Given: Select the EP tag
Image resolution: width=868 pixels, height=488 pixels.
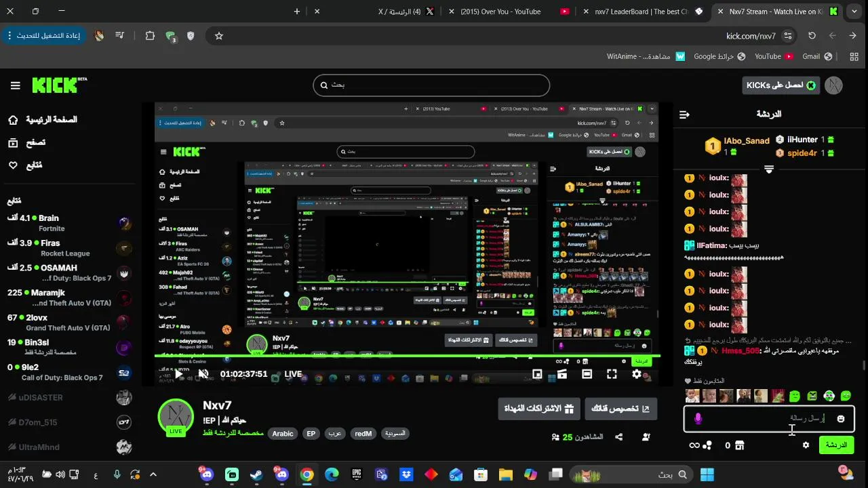Looking at the screenshot, I should tap(311, 434).
